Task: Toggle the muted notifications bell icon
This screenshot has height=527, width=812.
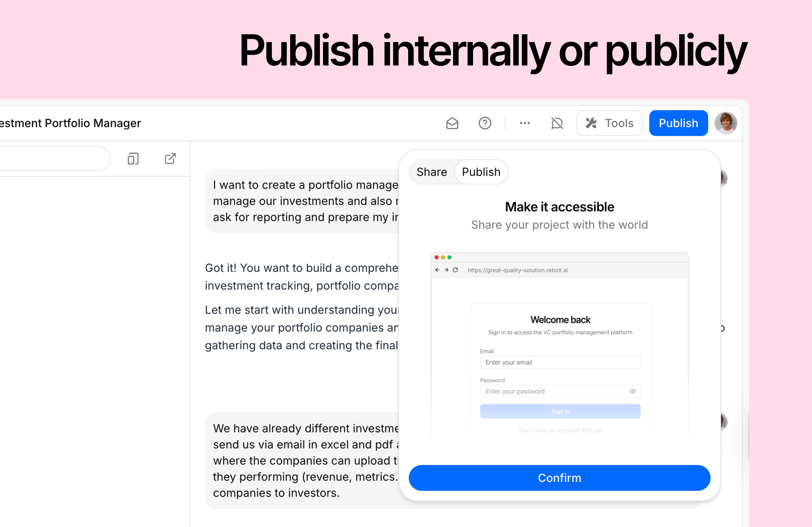Action: 557,123
